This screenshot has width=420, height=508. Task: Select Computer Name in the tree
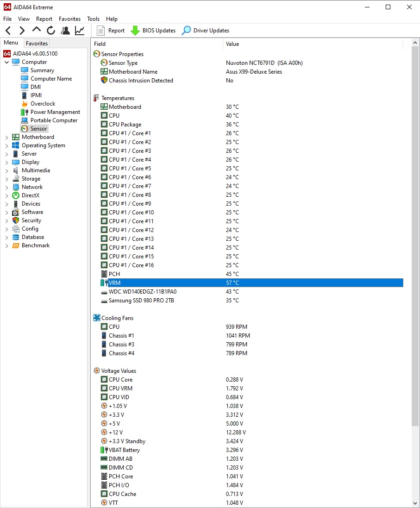tap(51, 79)
